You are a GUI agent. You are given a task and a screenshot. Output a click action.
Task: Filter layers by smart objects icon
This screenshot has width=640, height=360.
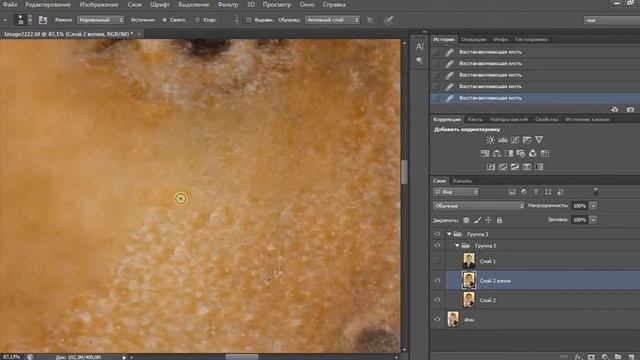tap(560, 192)
